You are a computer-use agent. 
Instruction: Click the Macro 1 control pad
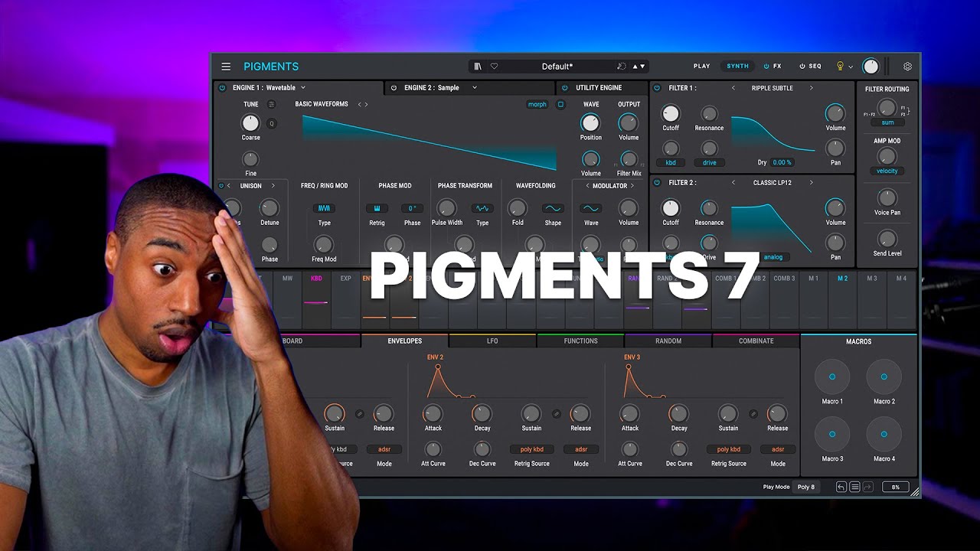tap(832, 377)
